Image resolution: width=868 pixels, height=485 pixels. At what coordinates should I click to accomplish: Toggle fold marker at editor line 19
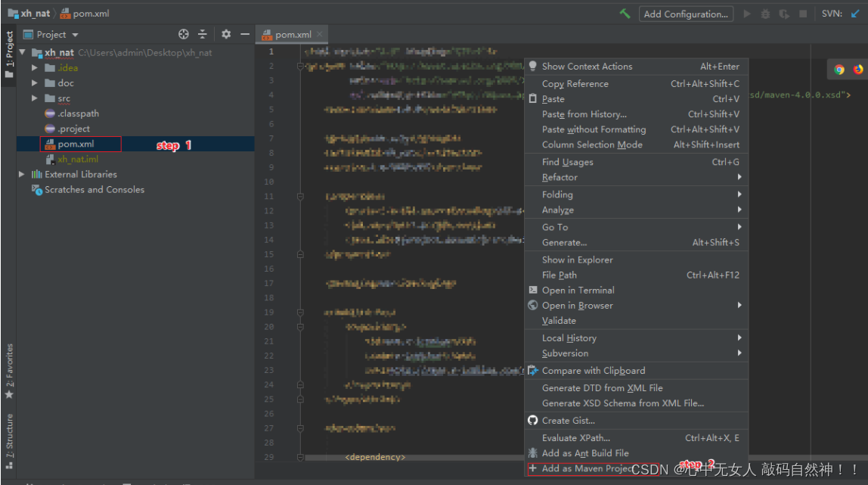300,312
